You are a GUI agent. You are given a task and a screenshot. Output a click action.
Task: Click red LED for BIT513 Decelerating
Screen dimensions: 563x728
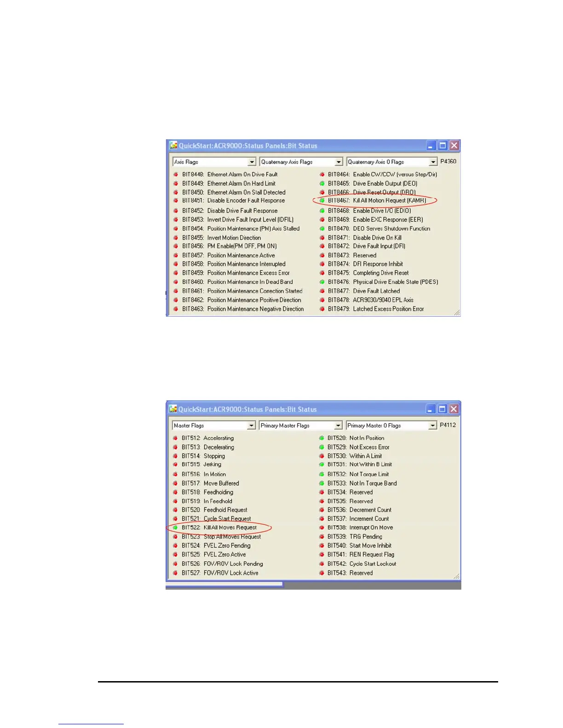[x=175, y=447]
